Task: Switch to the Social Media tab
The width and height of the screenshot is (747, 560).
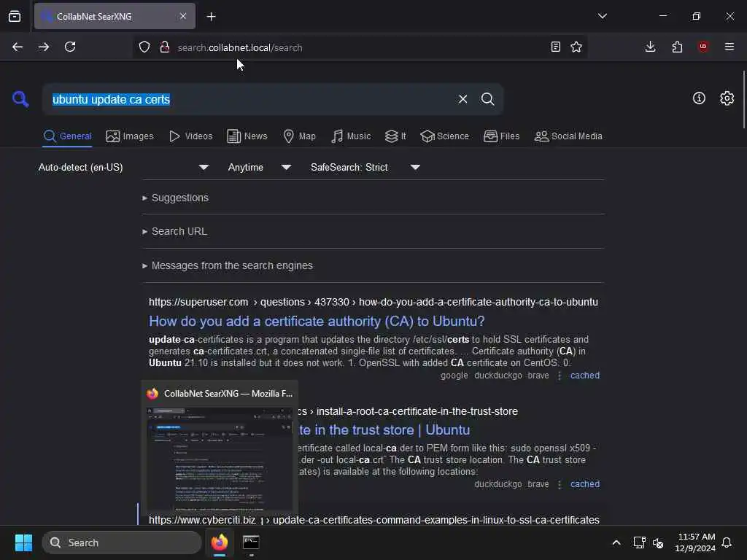Action: click(568, 136)
